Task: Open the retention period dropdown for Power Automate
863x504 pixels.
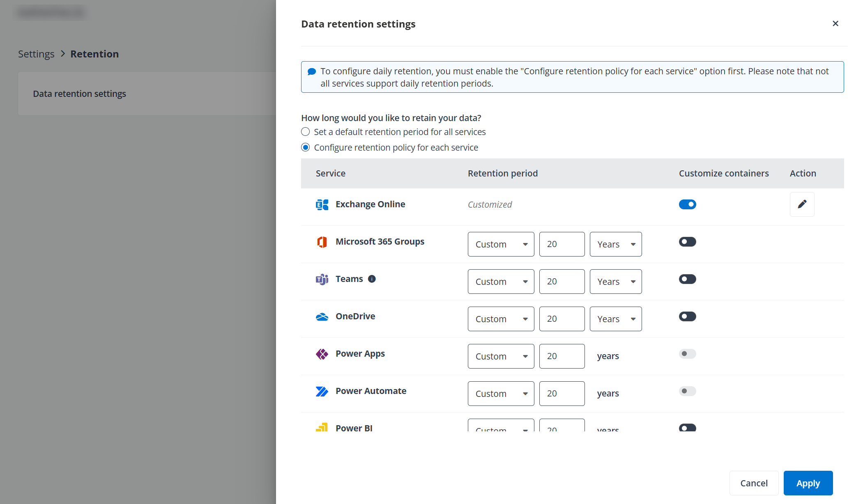Action: tap(501, 393)
